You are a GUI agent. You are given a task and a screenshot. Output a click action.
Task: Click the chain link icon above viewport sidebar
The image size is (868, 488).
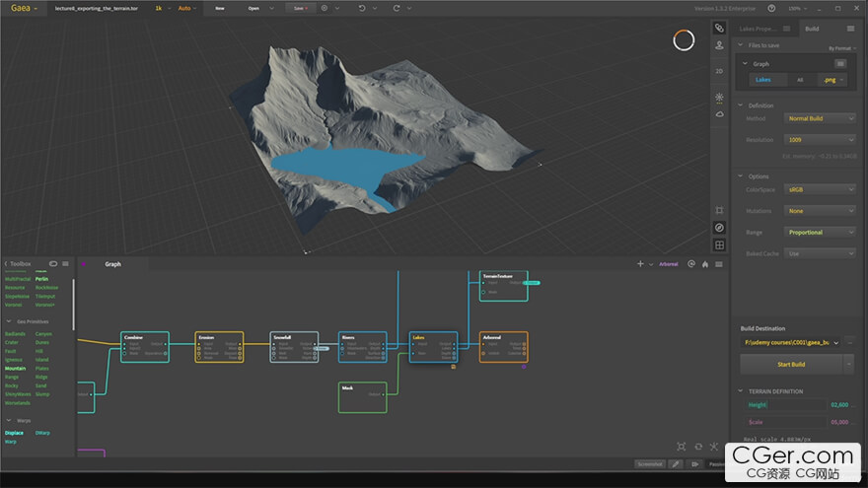point(719,29)
